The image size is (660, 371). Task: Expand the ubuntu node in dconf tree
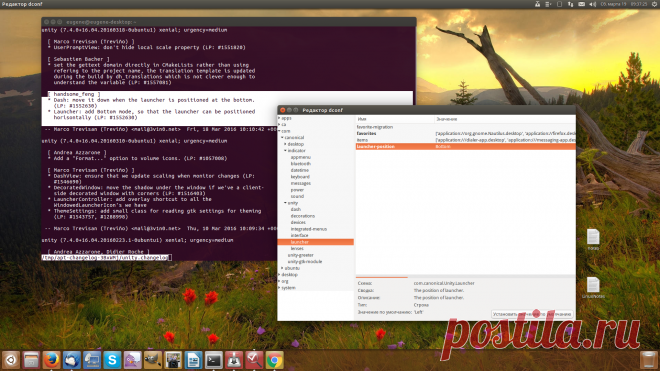click(282, 268)
